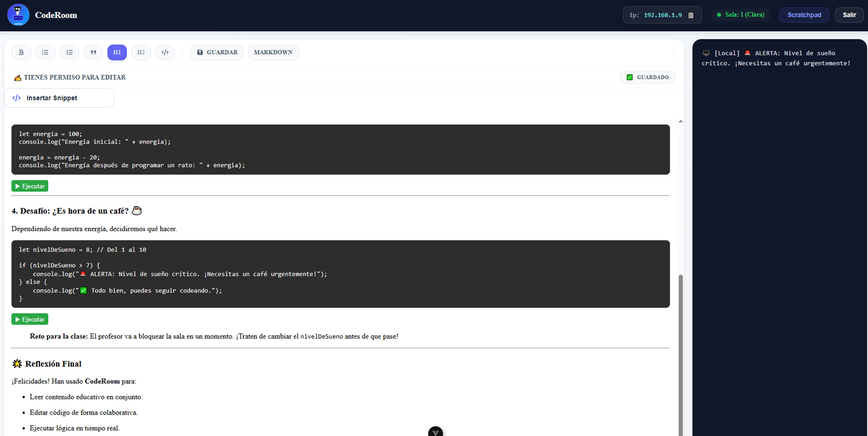This screenshot has width=868, height=436.
Task: Toggle H1 heading formatting off
Action: 117,52
